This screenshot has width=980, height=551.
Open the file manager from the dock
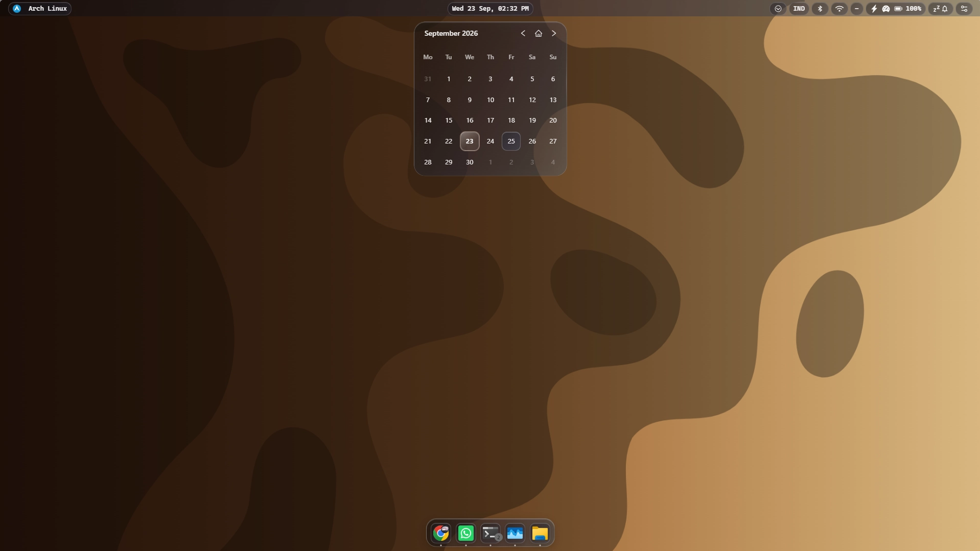(540, 533)
